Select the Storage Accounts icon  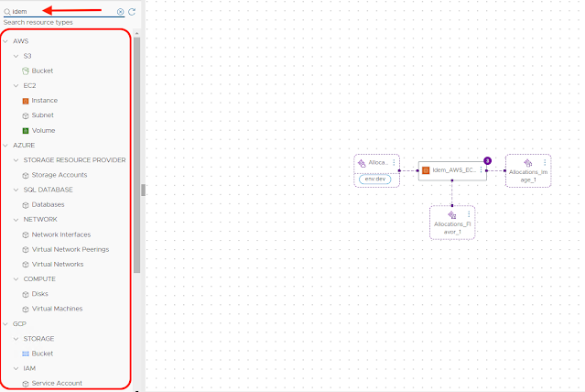pos(26,176)
